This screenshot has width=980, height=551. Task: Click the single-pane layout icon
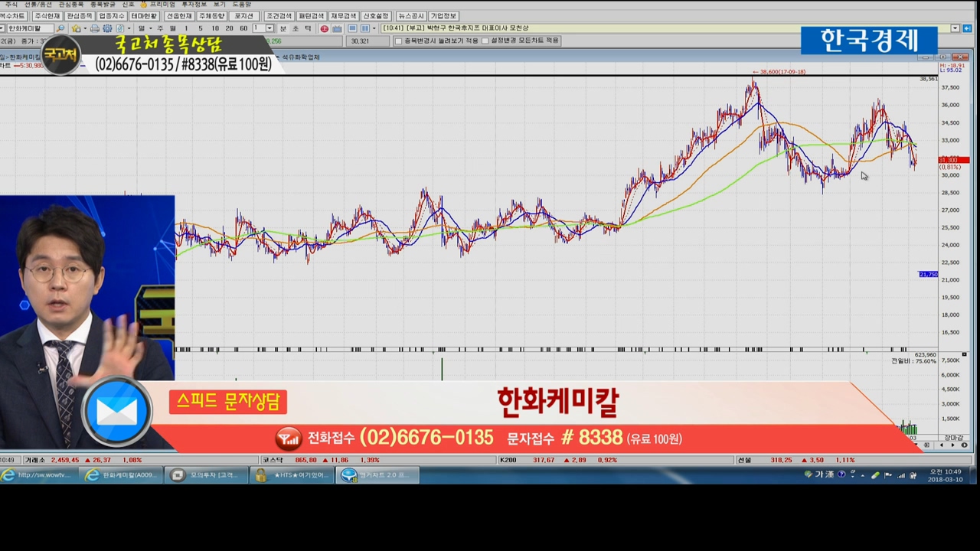click(352, 28)
